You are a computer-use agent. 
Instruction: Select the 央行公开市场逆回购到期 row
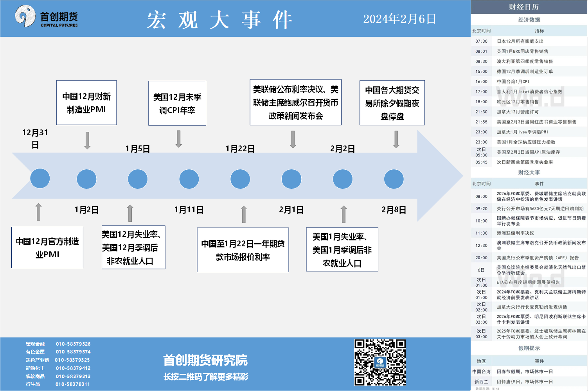(x=529, y=209)
